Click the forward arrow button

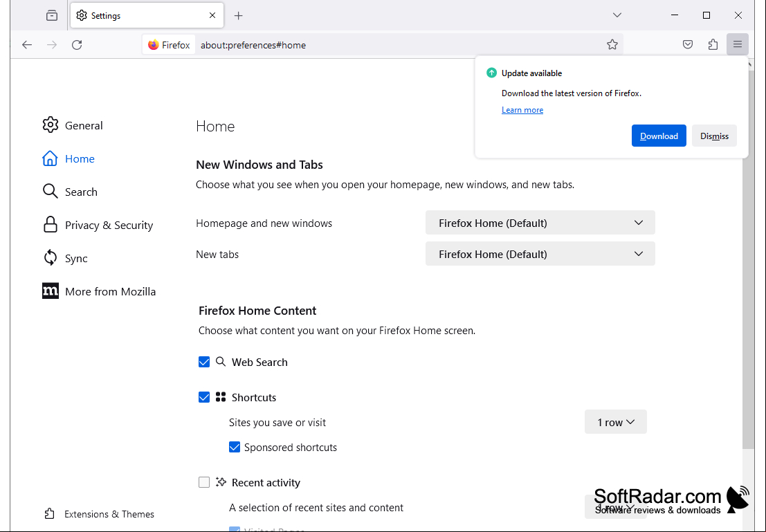52,45
